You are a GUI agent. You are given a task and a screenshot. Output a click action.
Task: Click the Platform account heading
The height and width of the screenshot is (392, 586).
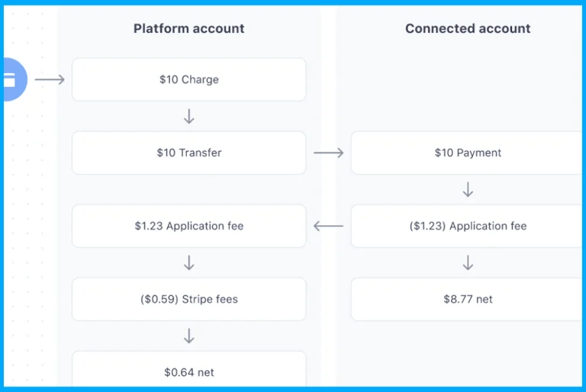(x=189, y=28)
